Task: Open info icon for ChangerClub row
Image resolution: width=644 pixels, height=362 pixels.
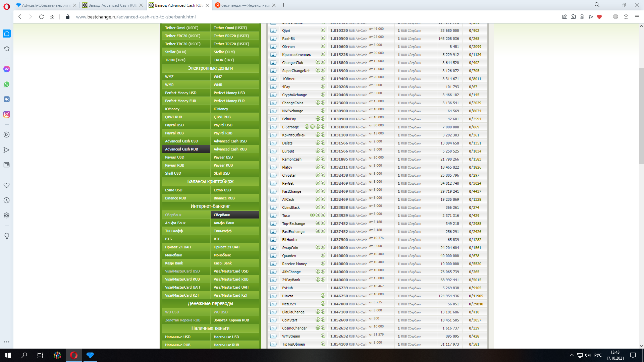Action: click(273, 63)
